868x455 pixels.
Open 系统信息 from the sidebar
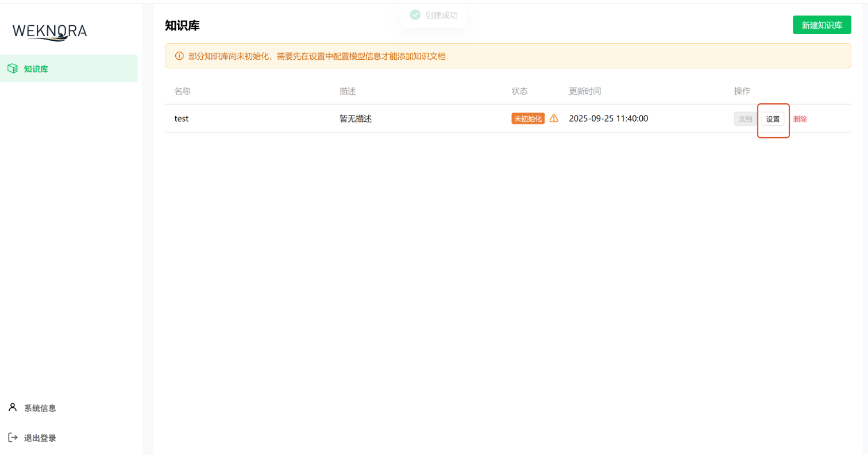[40, 408]
